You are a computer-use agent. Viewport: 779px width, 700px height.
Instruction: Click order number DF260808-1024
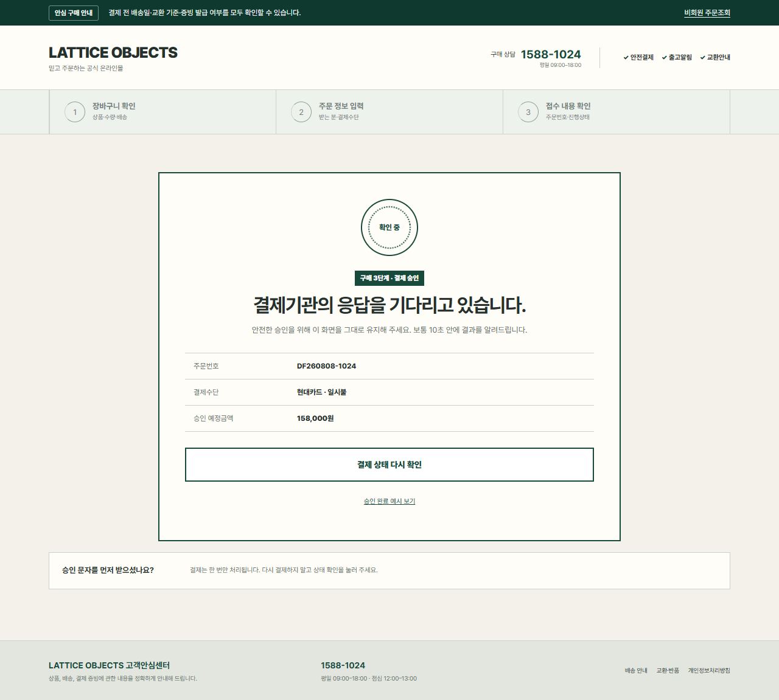(x=326, y=366)
